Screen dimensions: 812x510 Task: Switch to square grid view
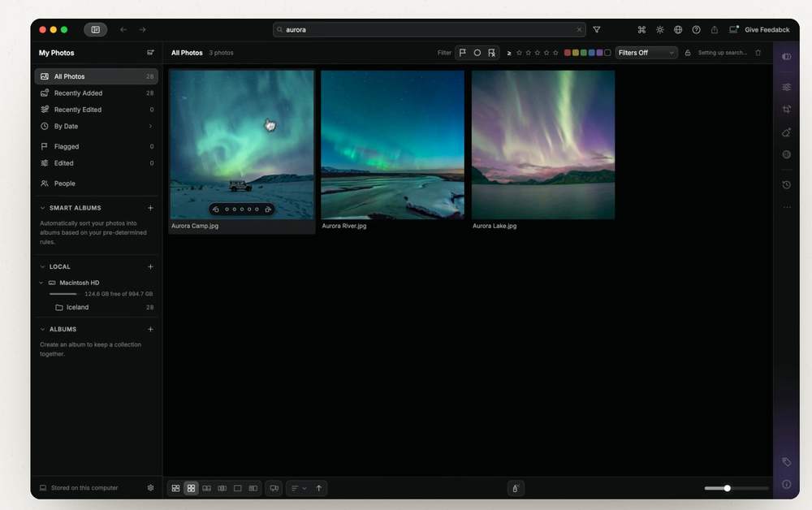pos(191,488)
